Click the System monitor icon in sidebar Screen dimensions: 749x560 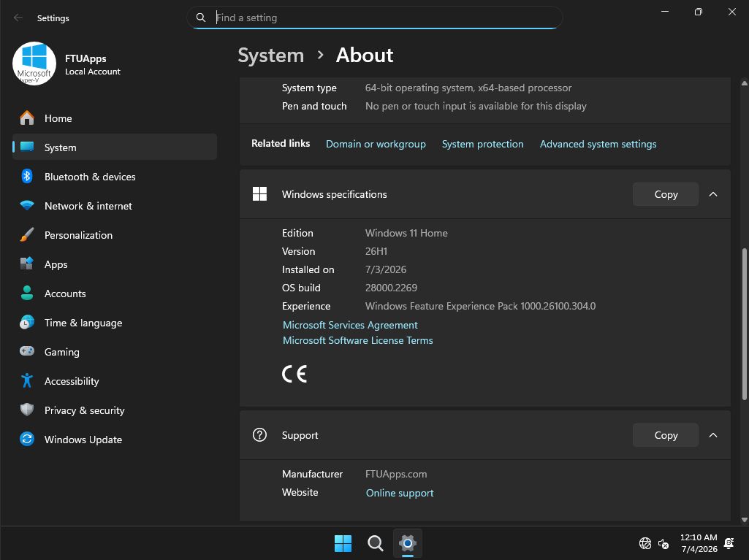coord(27,147)
